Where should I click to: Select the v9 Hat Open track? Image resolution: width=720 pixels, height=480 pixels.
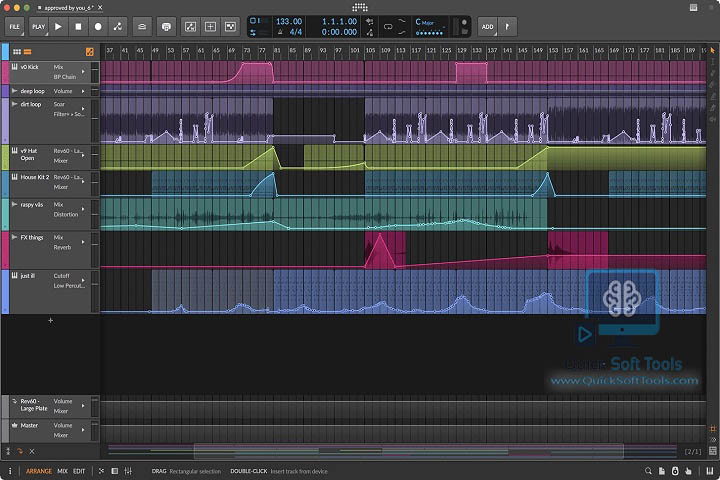coord(28,154)
